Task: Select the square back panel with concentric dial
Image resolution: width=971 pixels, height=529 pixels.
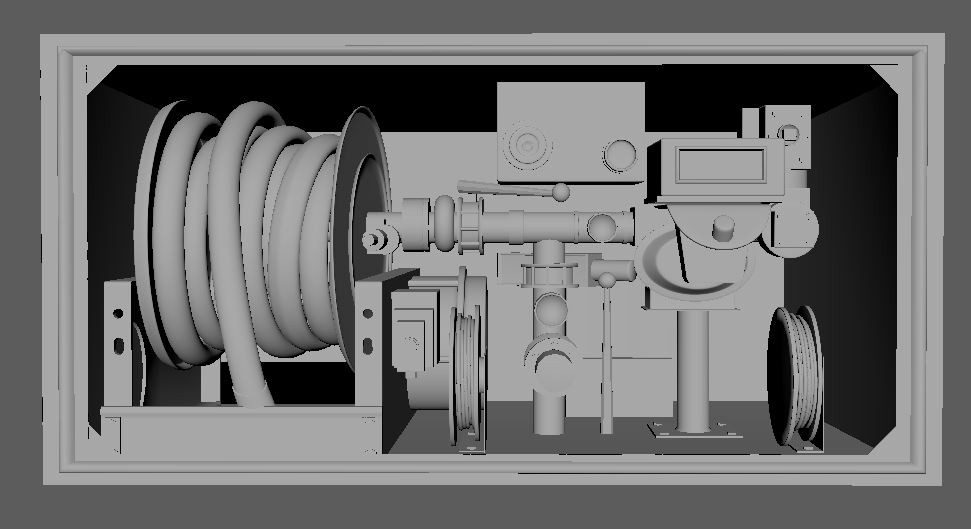Action: point(570,132)
